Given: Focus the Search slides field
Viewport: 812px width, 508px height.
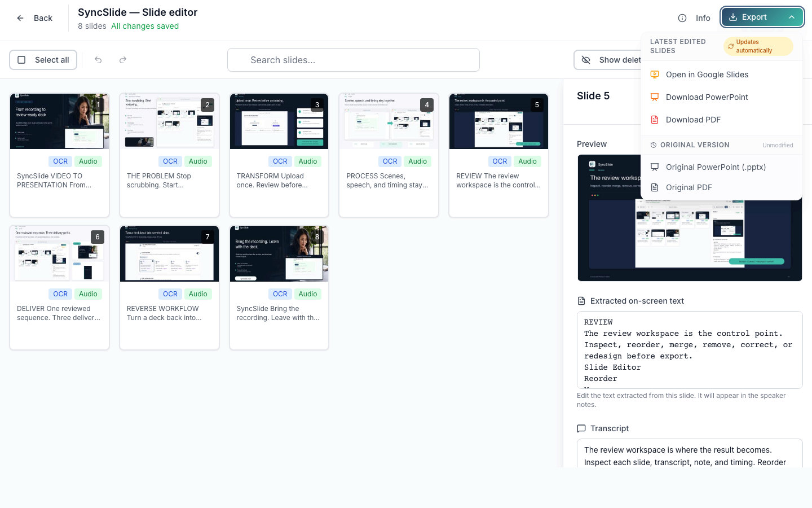Looking at the screenshot, I should click(354, 60).
